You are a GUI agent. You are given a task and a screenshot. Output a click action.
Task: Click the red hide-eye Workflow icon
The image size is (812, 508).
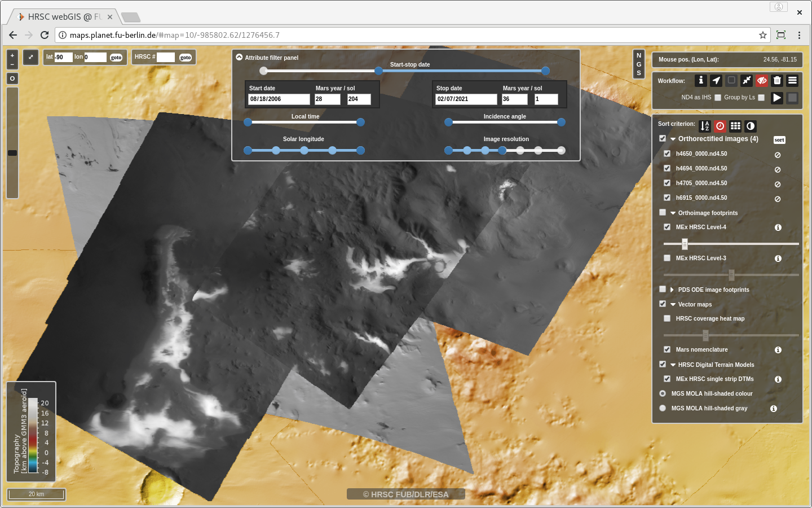762,81
